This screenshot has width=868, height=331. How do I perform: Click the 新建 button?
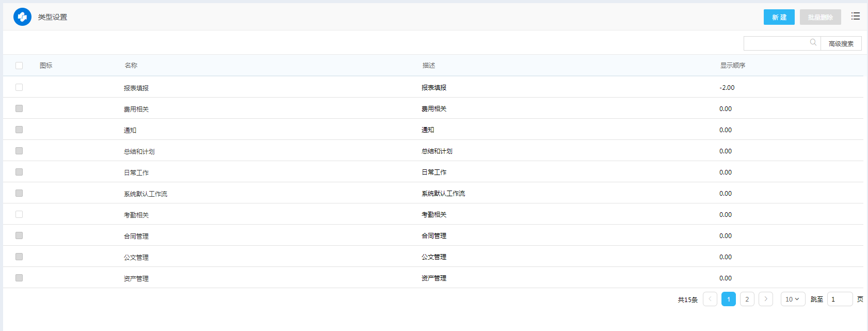point(779,17)
